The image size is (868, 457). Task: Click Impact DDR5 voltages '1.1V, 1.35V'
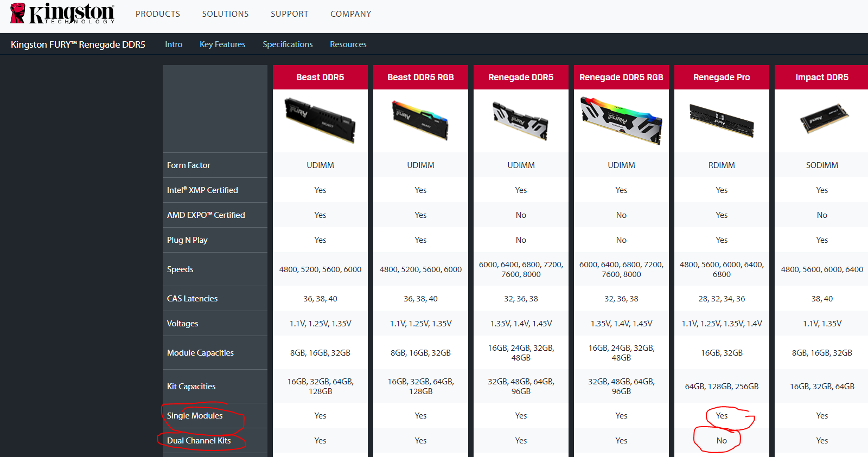(x=822, y=324)
